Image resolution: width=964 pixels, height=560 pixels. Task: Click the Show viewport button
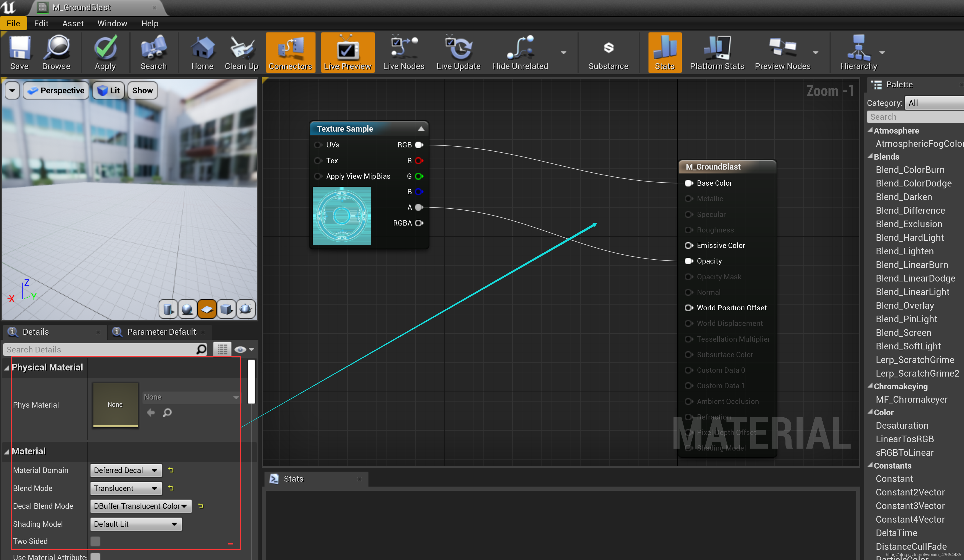(142, 91)
